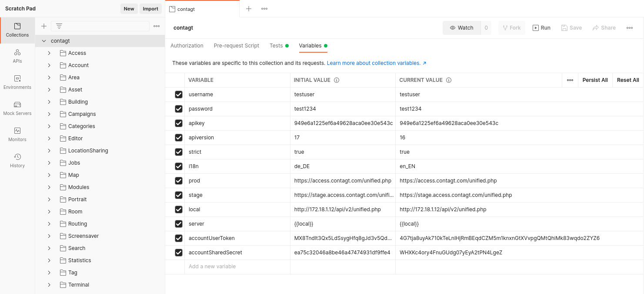Open the Monitors sidebar panel
Screen dimensions: 644x294
tap(17, 135)
